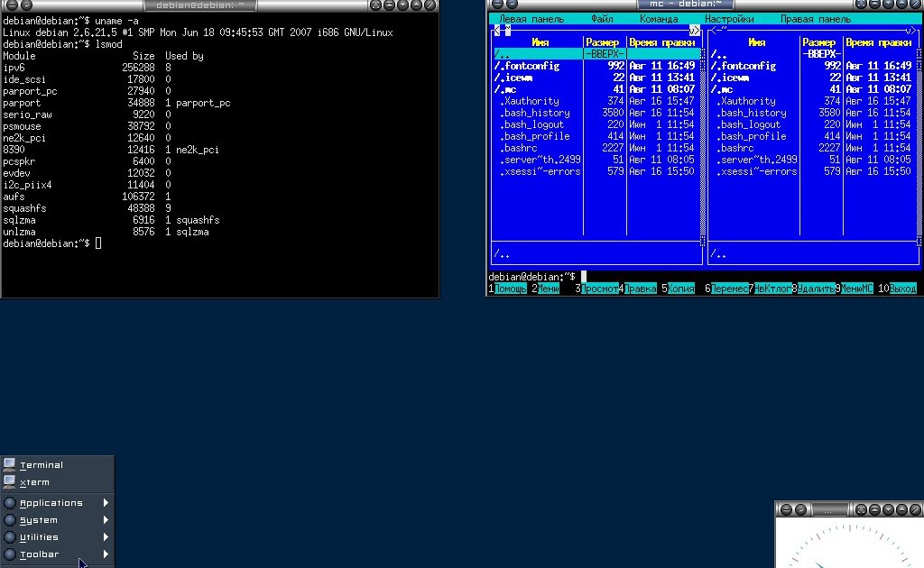
Task: Click the uname -a command line in terminal
Action: (70, 21)
